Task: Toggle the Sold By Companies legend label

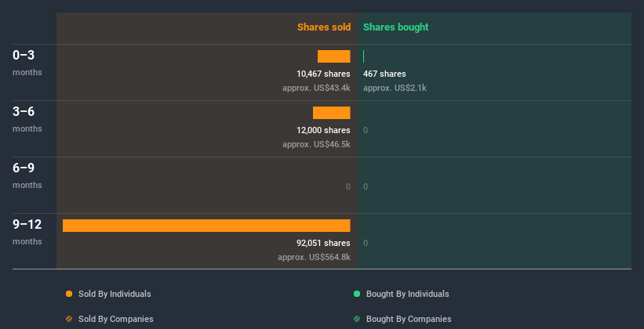Action: (116, 319)
